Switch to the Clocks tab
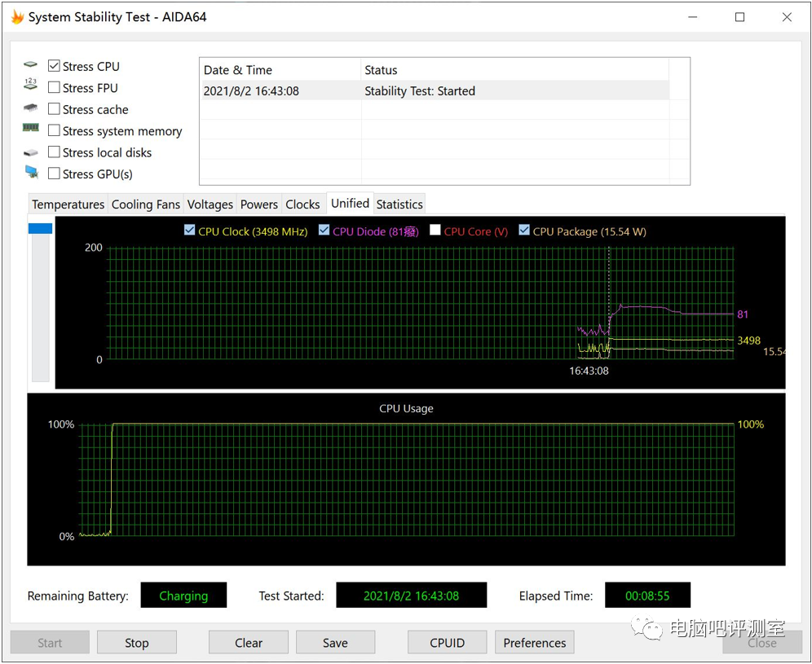812x664 pixels. click(302, 204)
